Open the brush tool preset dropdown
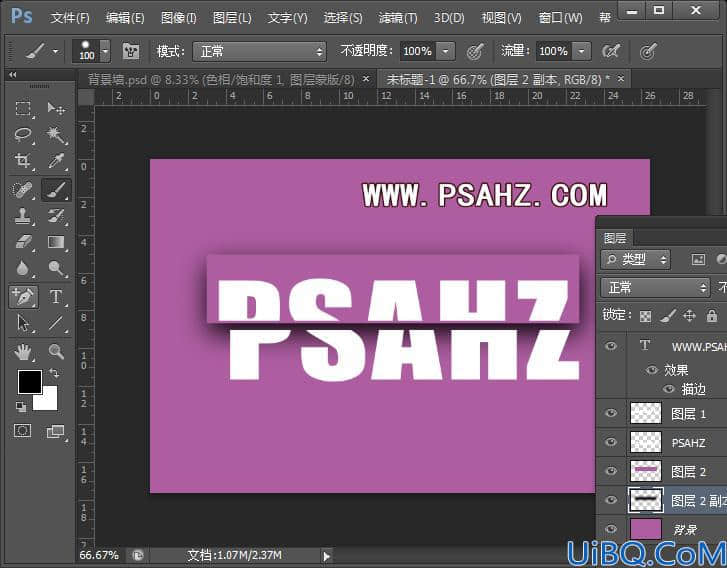The image size is (727, 568). tap(56, 51)
